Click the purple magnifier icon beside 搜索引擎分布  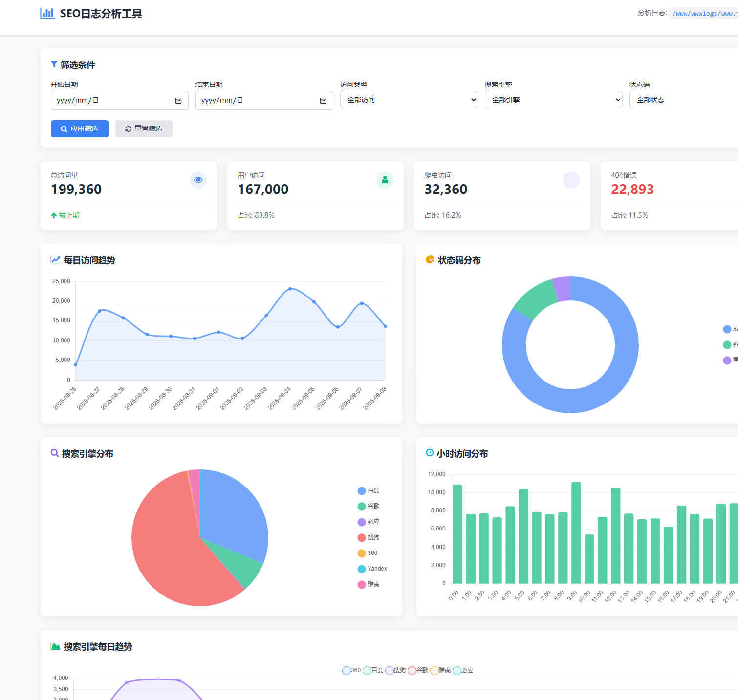(55, 453)
